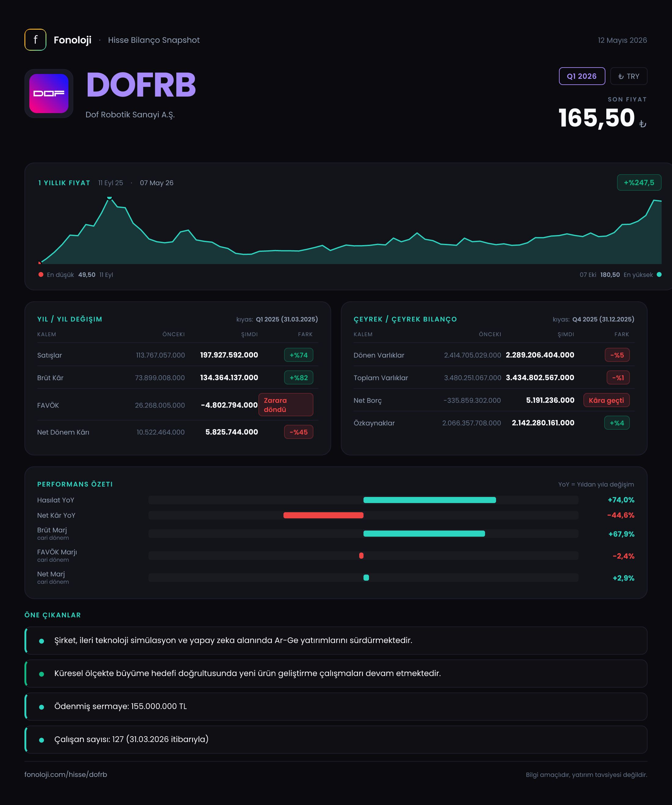672x805 pixels.
Task: Click Satışlar previous value 113.767.057.000
Action: pyautogui.click(x=160, y=355)
